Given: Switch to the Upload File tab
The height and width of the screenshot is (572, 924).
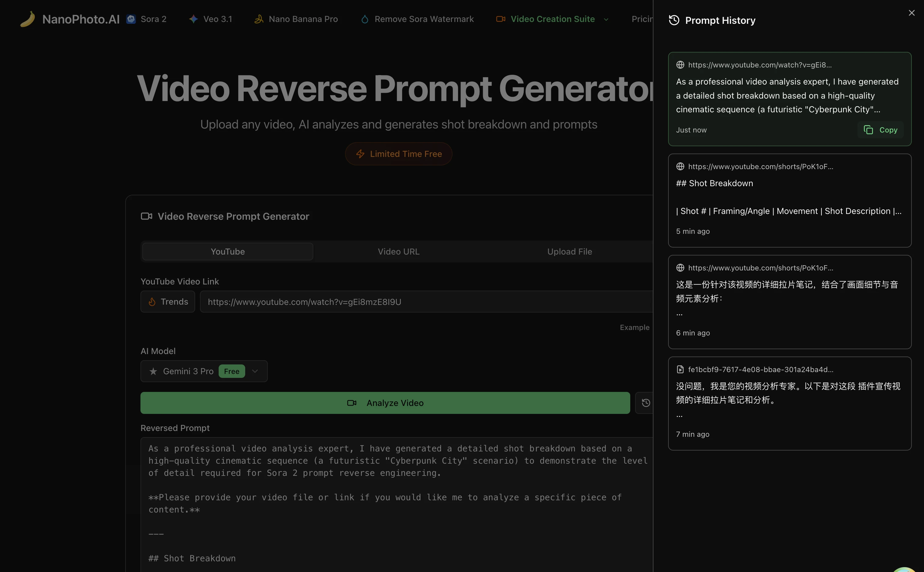Looking at the screenshot, I should tap(569, 251).
